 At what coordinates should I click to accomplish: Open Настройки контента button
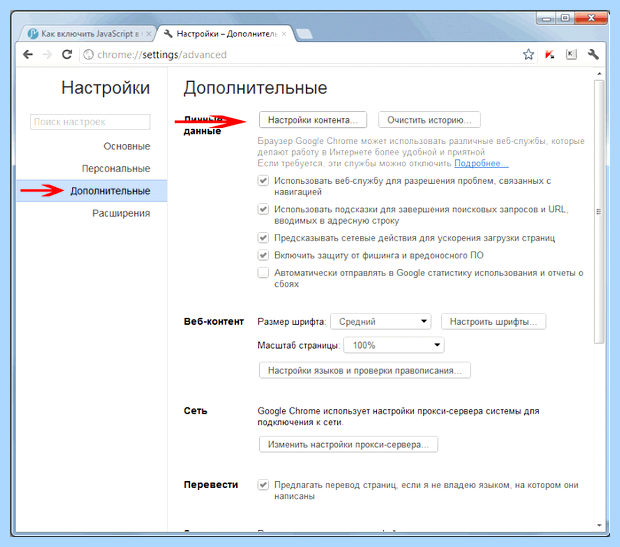click(313, 120)
